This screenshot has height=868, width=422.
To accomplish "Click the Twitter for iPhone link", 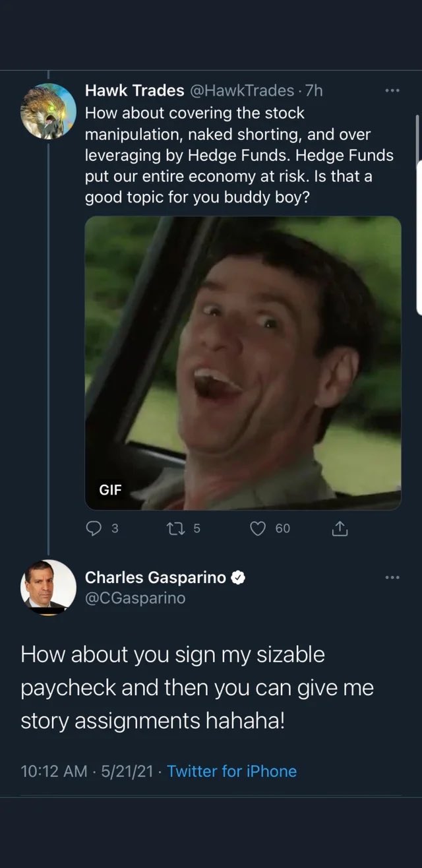I will pos(232,771).
